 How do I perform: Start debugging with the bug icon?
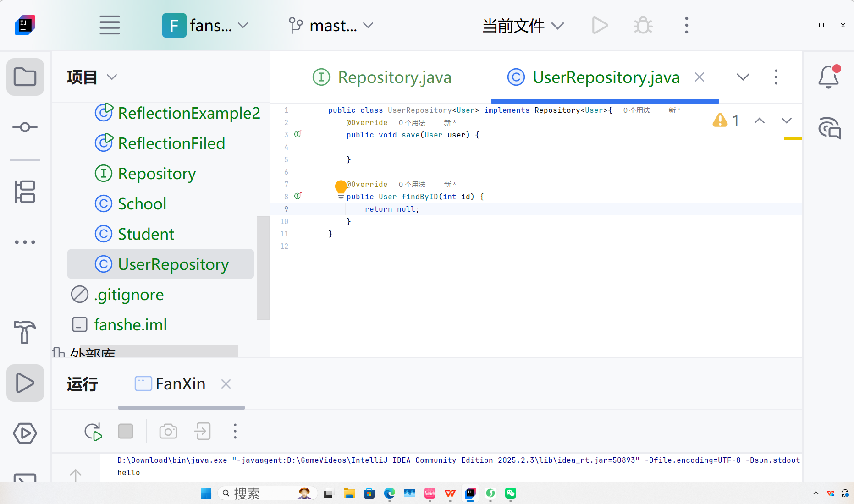click(x=642, y=25)
